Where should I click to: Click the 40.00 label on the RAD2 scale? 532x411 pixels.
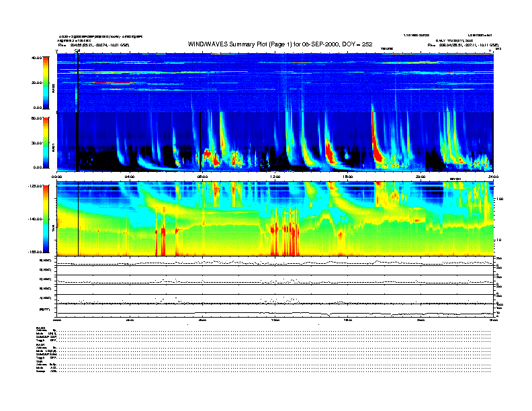coord(37,58)
